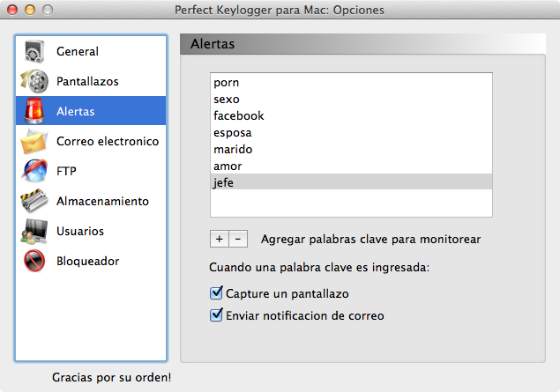Close the Opciones window with red button

pyautogui.click(x=12, y=10)
